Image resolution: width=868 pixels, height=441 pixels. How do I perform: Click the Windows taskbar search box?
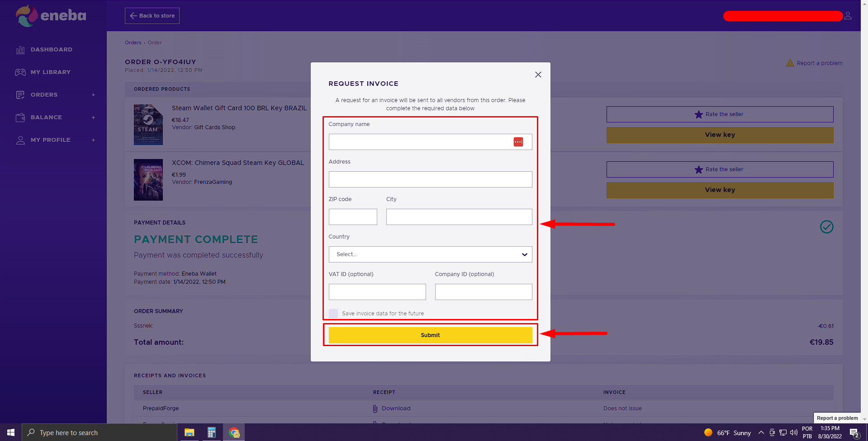pos(100,432)
